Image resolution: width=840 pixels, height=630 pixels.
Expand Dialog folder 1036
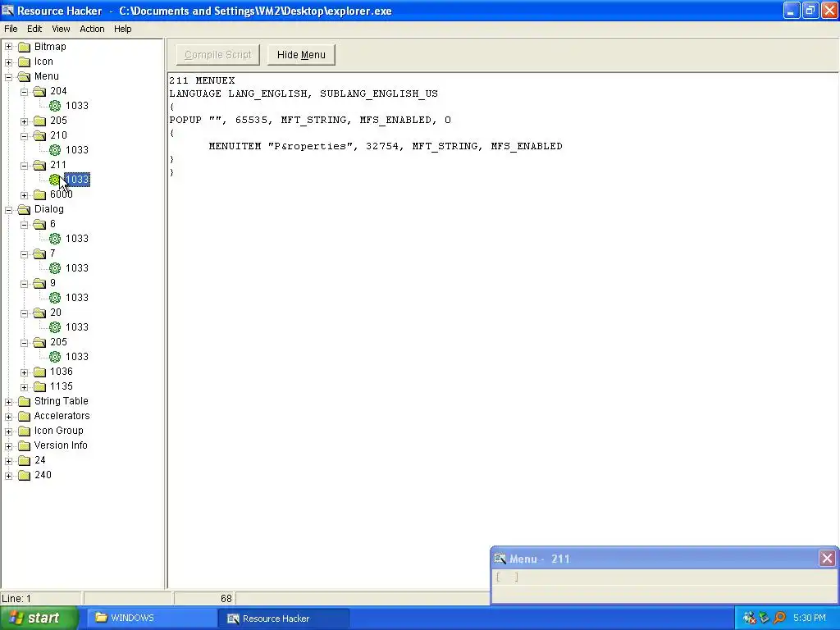coord(24,372)
